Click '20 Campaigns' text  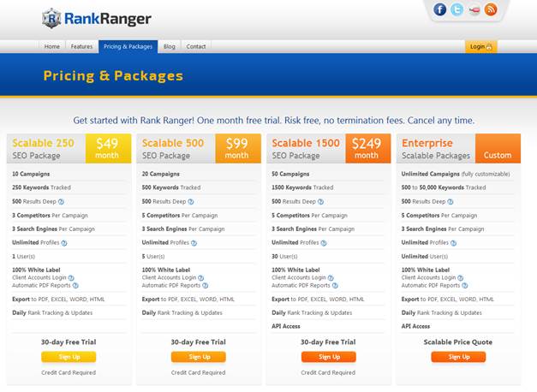coord(161,174)
